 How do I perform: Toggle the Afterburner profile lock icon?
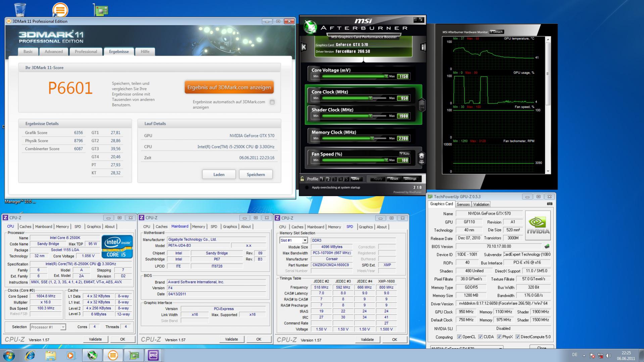pyautogui.click(x=302, y=179)
